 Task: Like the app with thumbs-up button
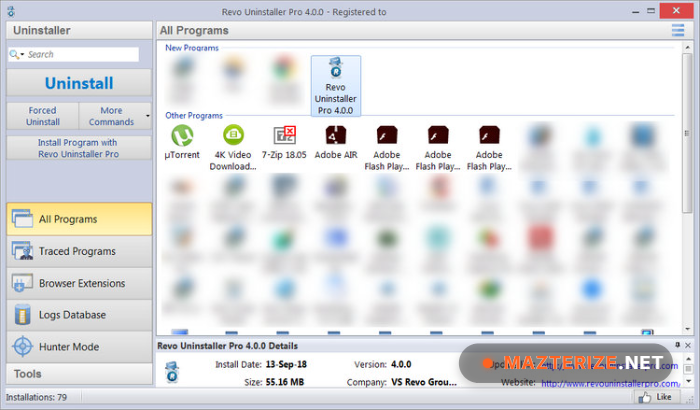pyautogui.click(x=656, y=397)
